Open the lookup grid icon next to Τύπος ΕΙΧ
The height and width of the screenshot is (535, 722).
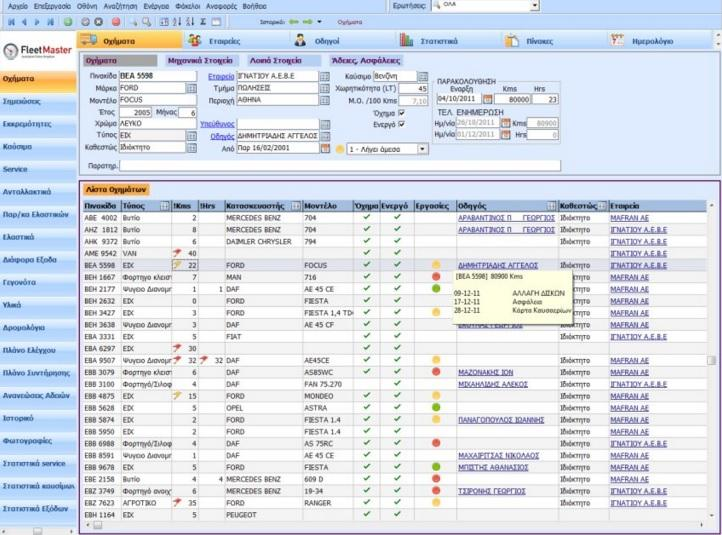[192, 136]
